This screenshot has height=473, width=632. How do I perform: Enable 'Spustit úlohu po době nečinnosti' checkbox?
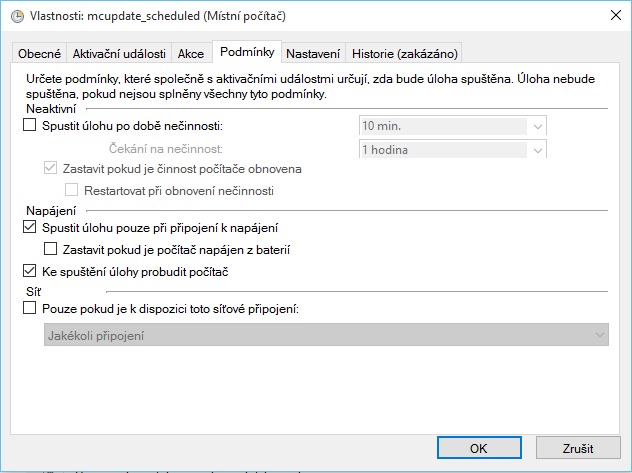point(28,126)
